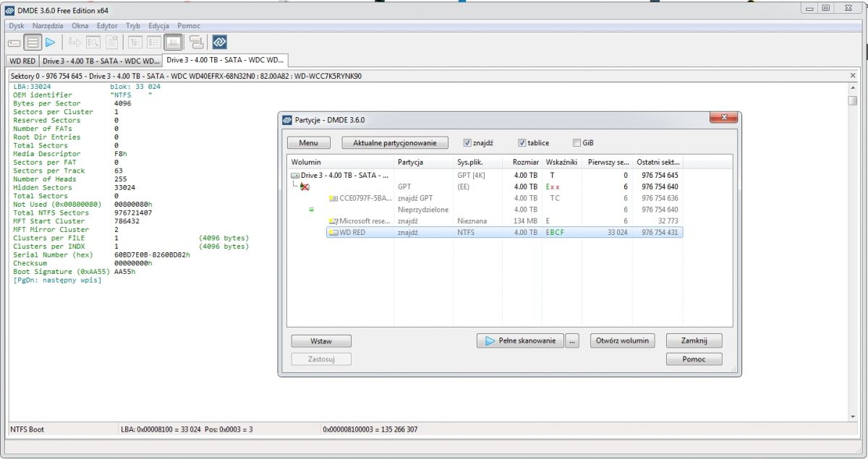Click the Pomoc button in the dialog
The width and height of the screenshot is (868, 459).
pyautogui.click(x=694, y=359)
